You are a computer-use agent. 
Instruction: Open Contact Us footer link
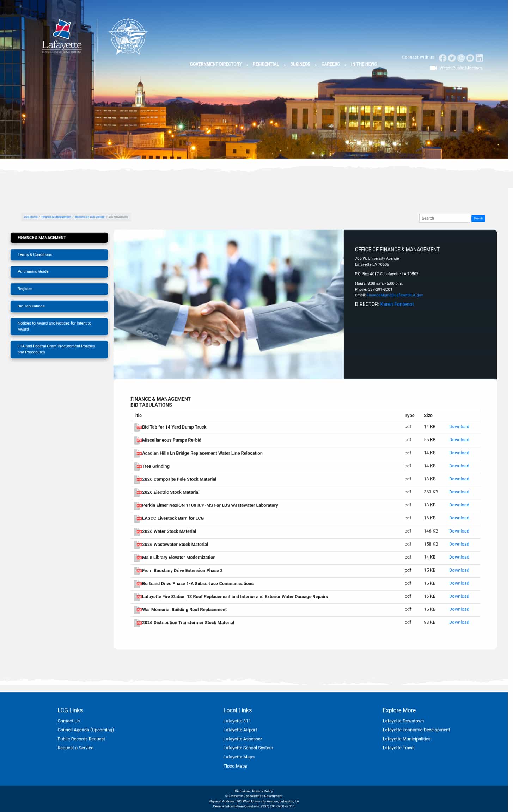point(69,721)
